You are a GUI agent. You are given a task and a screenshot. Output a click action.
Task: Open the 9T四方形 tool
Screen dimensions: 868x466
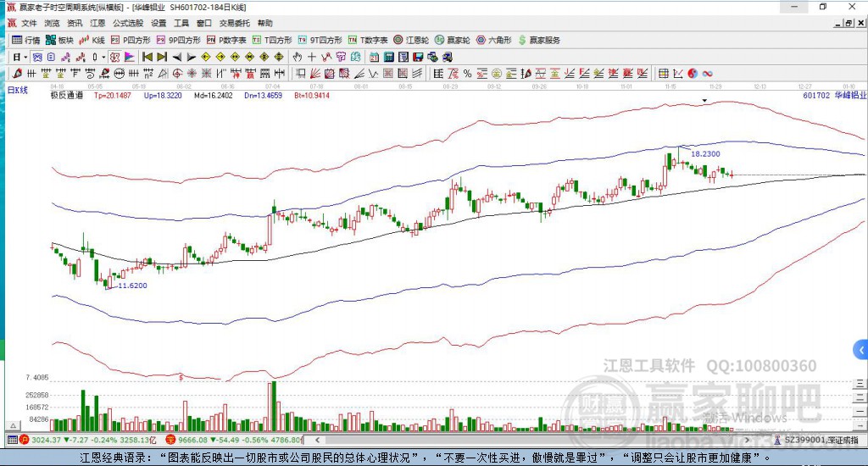320,40
